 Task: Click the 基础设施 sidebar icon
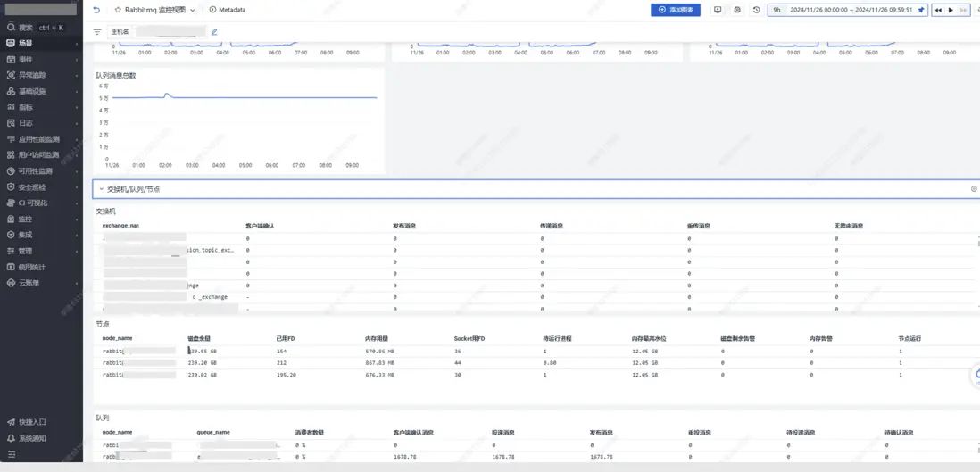coord(11,91)
